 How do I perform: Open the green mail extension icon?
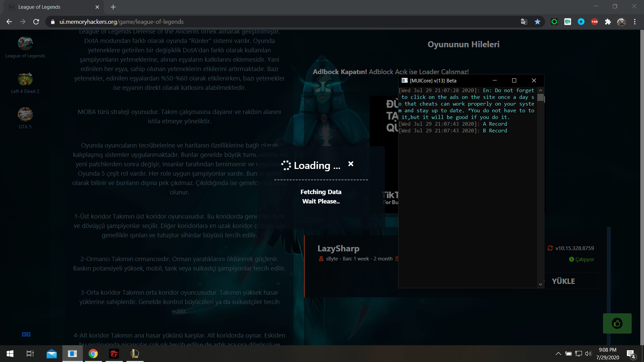coord(568,22)
